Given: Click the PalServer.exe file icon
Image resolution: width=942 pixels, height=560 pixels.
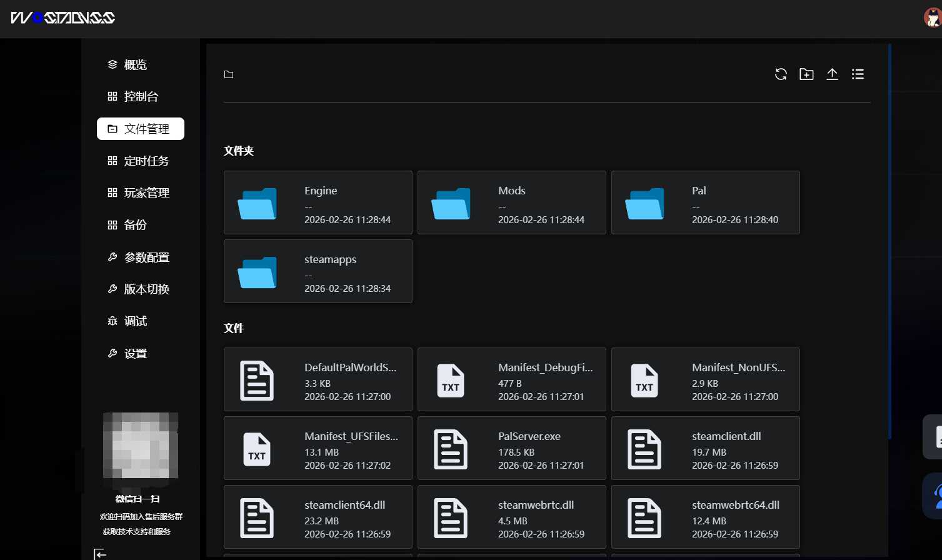Looking at the screenshot, I should pos(451,449).
